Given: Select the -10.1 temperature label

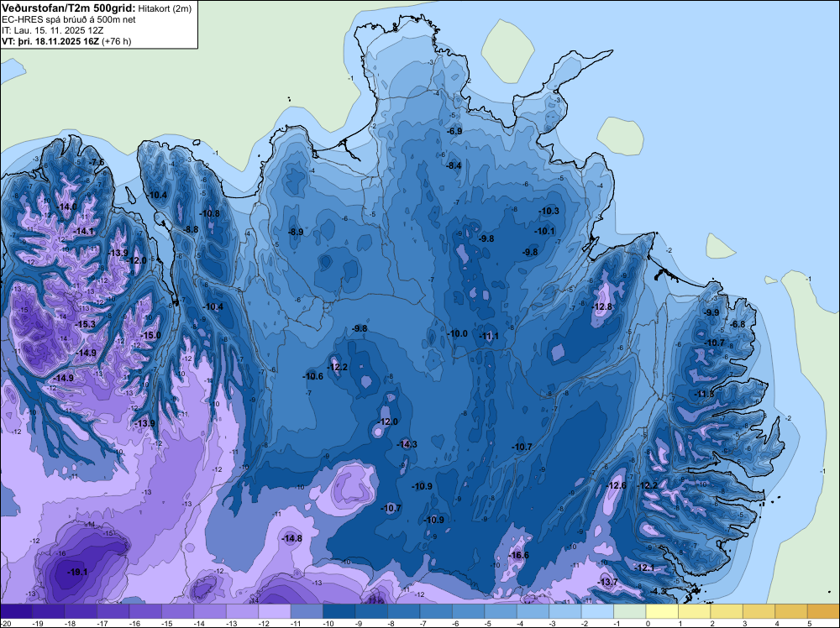Looking at the screenshot, I should pyautogui.click(x=545, y=231).
